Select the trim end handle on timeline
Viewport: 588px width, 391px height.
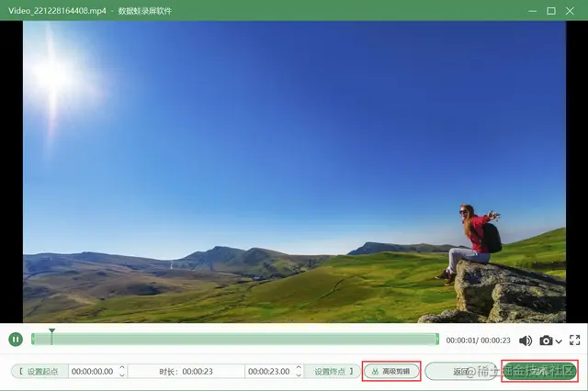[x=437, y=340]
